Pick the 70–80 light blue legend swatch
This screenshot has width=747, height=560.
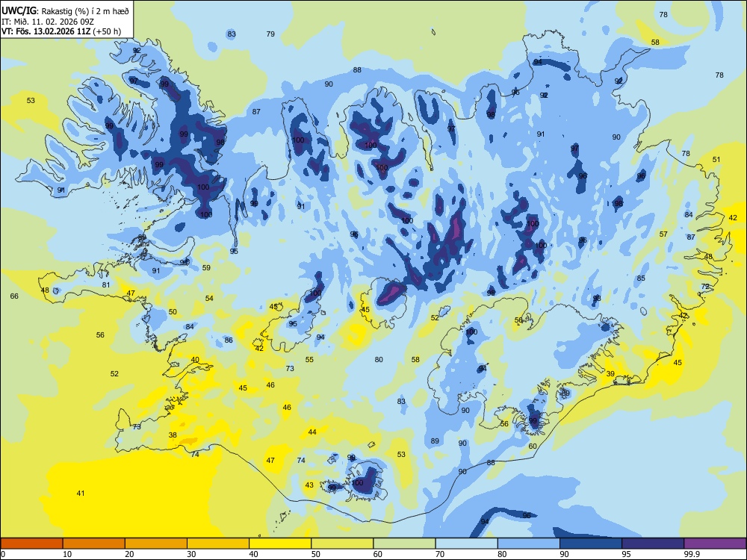pyautogui.click(x=466, y=544)
